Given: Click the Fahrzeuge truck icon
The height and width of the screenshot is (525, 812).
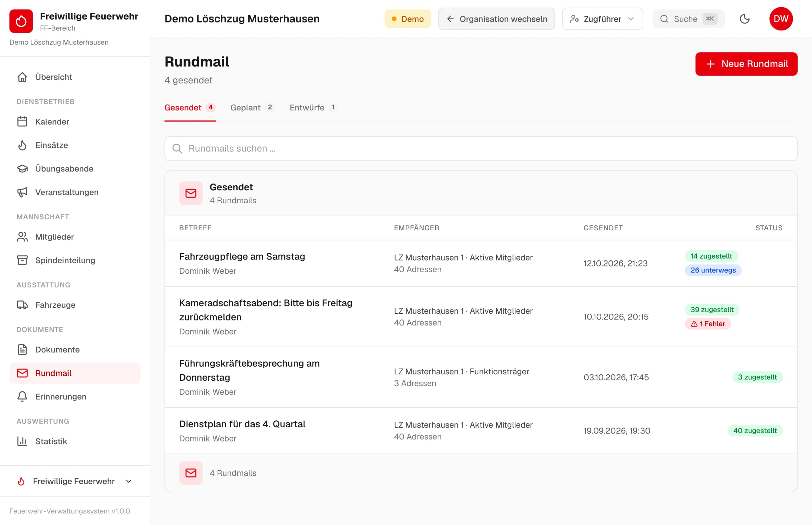Looking at the screenshot, I should tap(23, 305).
